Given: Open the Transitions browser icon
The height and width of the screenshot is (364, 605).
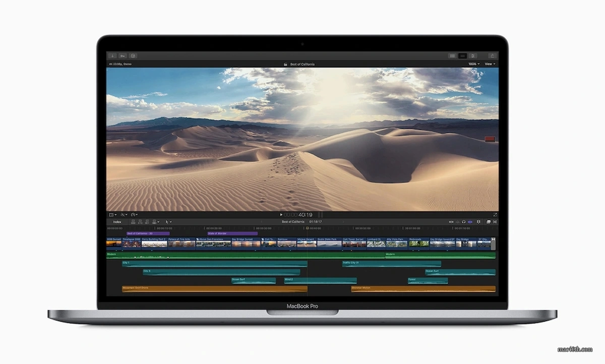Looking at the screenshot, I should (495, 221).
